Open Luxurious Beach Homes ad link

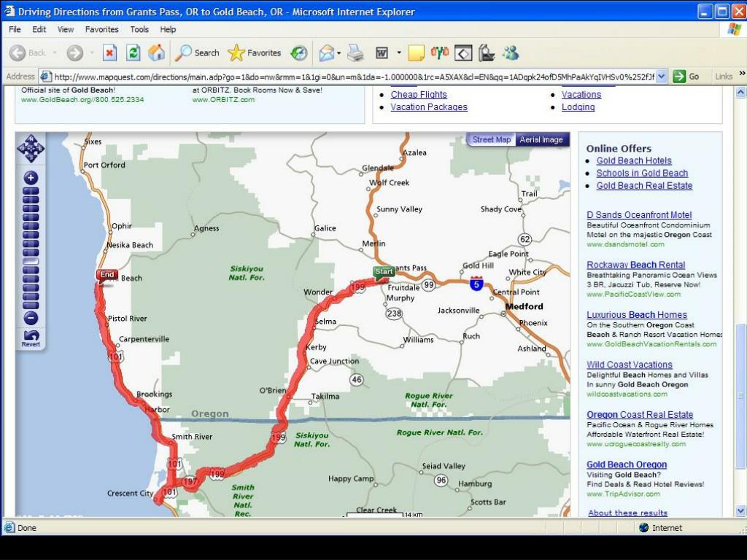point(636,315)
